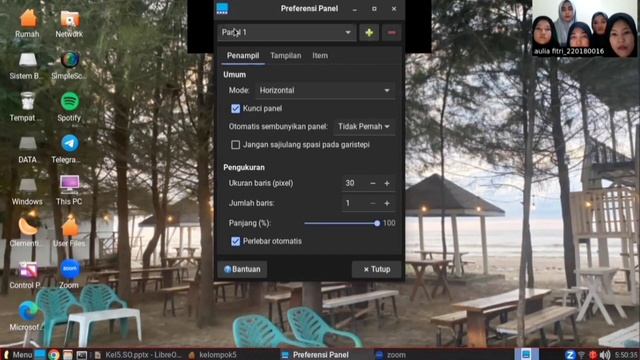Open the Panel 1 selector dropdown
The height and width of the screenshot is (360, 640).
pos(287,33)
